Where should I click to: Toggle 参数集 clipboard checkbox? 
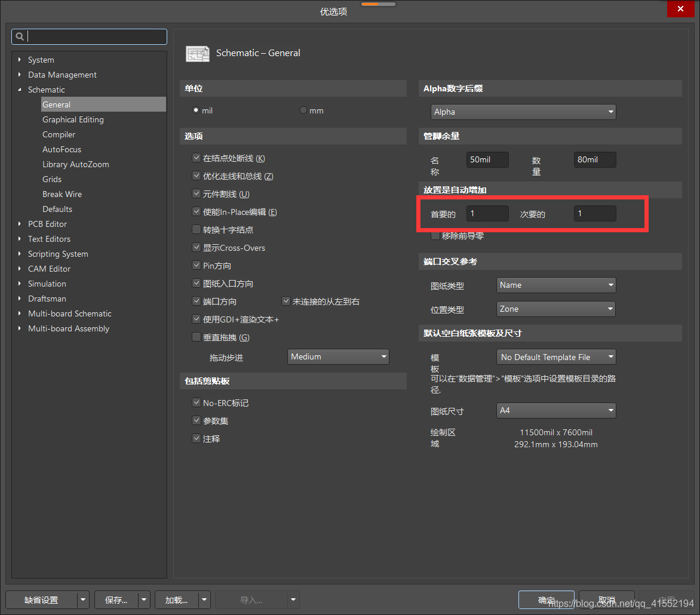tap(196, 420)
